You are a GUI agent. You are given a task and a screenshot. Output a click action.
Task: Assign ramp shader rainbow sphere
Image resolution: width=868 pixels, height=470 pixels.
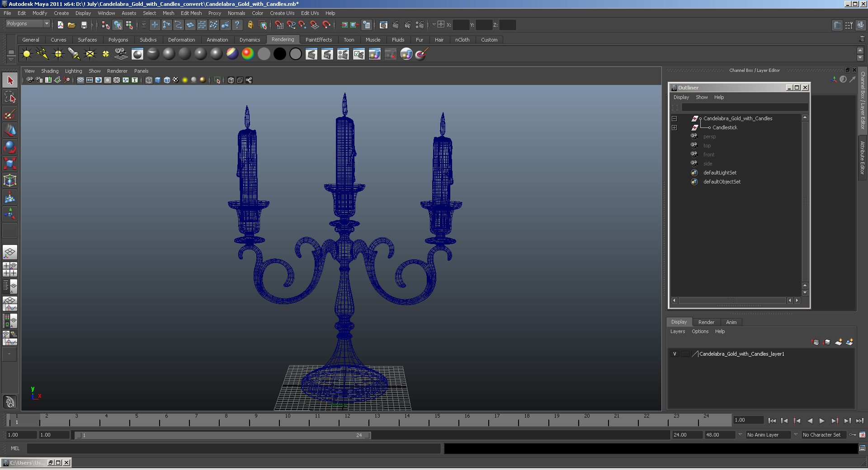(248, 54)
